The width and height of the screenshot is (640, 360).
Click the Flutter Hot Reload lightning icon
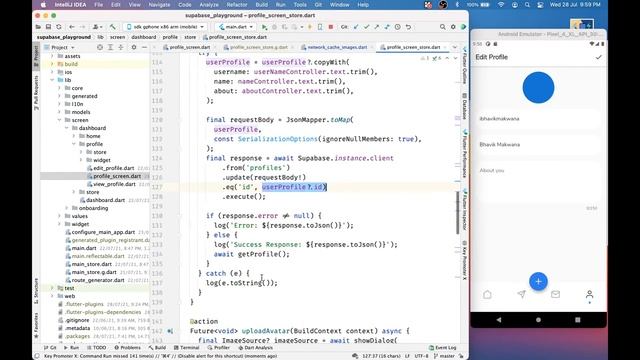[310, 27]
